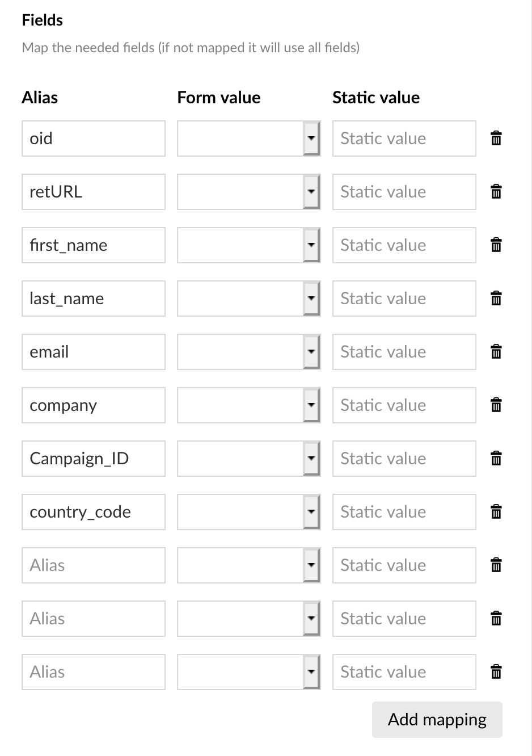Click the Static value field for email
The image size is (532, 756).
pyautogui.click(x=404, y=352)
